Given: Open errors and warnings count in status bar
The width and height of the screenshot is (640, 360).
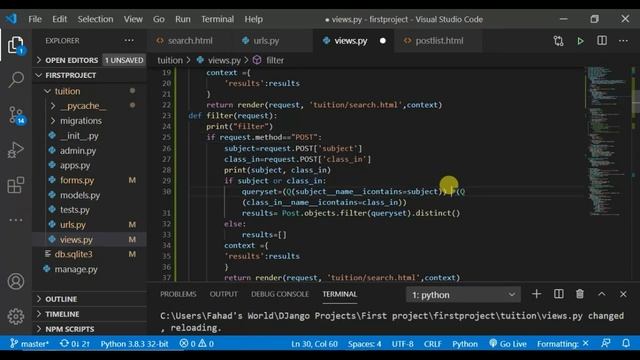Looking at the screenshot, I should (x=197, y=344).
